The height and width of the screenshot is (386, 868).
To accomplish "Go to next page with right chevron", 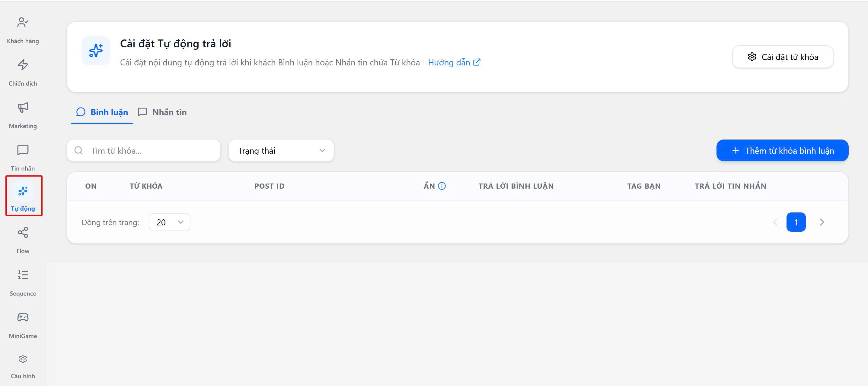I will click(x=822, y=222).
